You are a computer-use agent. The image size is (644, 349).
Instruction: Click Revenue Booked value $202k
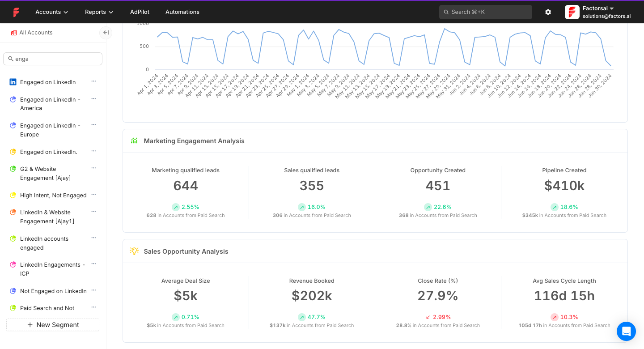312,296
